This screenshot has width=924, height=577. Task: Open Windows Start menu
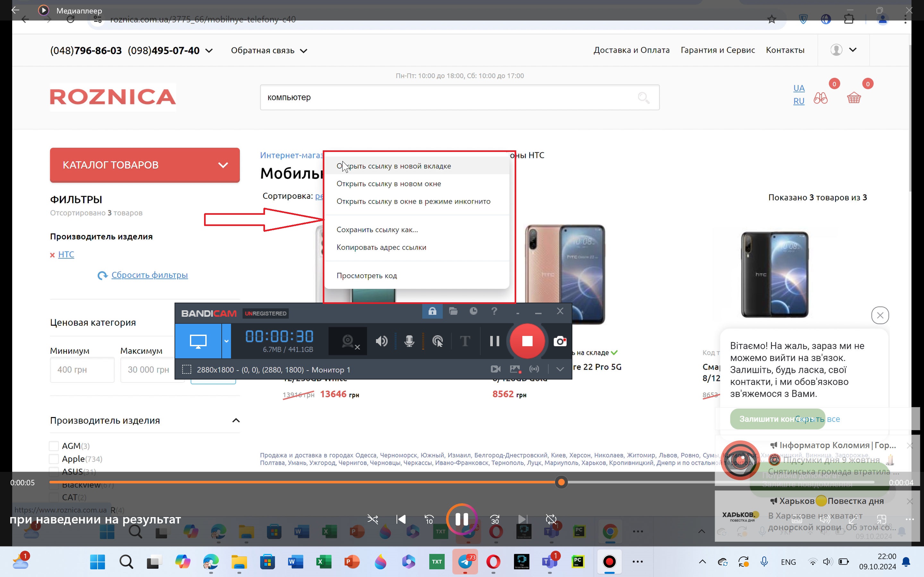point(97,562)
